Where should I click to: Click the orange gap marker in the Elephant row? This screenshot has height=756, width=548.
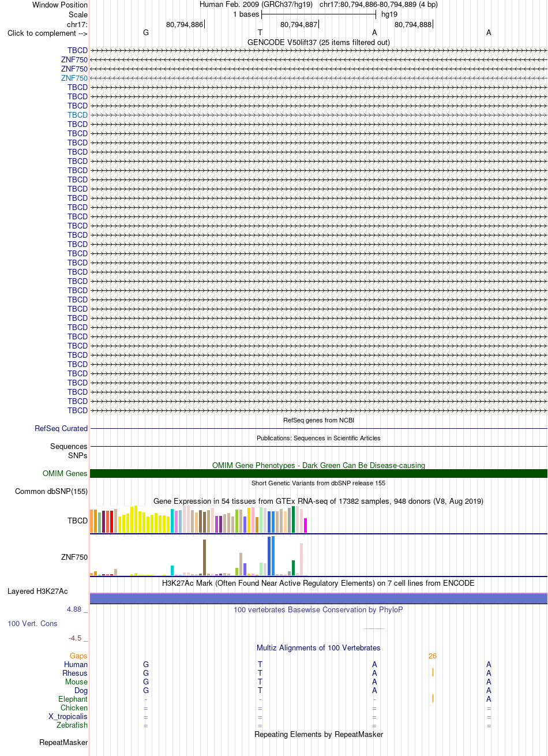433,699
